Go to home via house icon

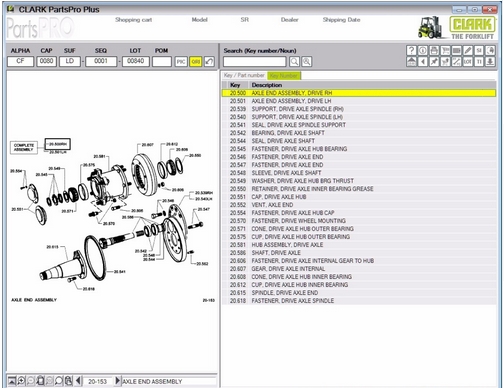click(412, 62)
